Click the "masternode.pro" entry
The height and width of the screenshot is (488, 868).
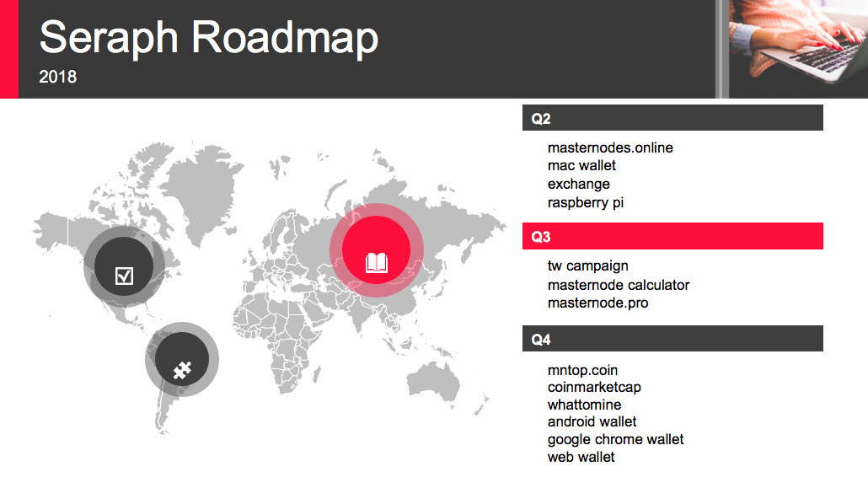[597, 303]
